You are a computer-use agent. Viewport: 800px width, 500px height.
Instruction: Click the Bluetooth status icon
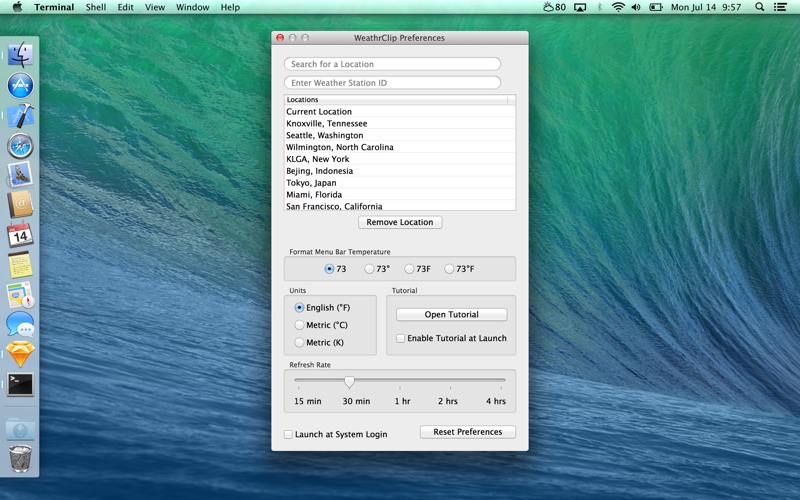click(x=600, y=7)
